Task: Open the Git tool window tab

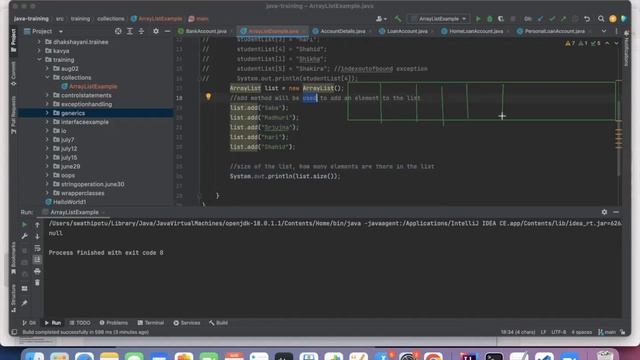Action: coord(29,322)
